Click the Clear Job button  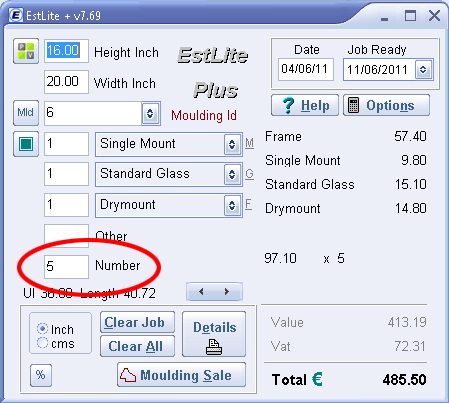click(x=137, y=322)
